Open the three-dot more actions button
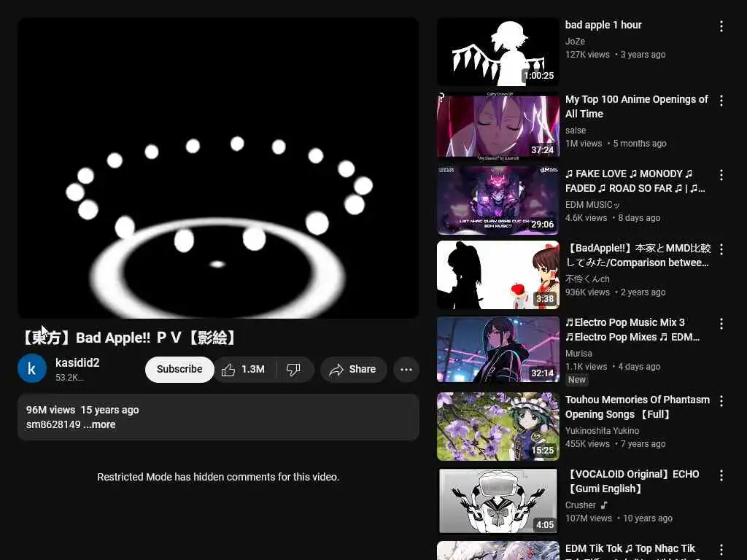The width and height of the screenshot is (747, 560). pos(406,370)
